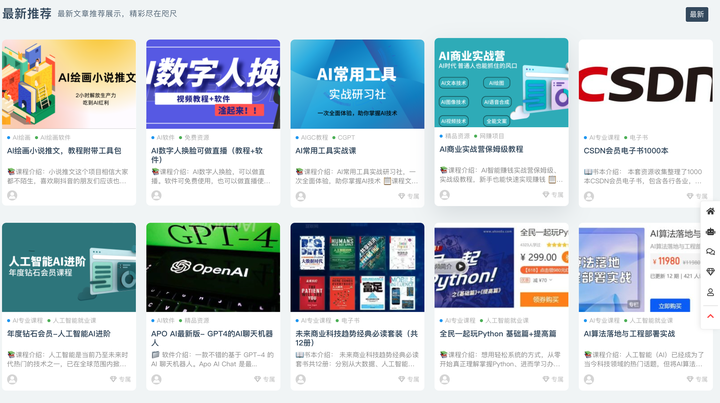This screenshot has height=403, width=720.
Task: Open article 未来商业科技趋势经典必读套装
Action: [356, 338]
